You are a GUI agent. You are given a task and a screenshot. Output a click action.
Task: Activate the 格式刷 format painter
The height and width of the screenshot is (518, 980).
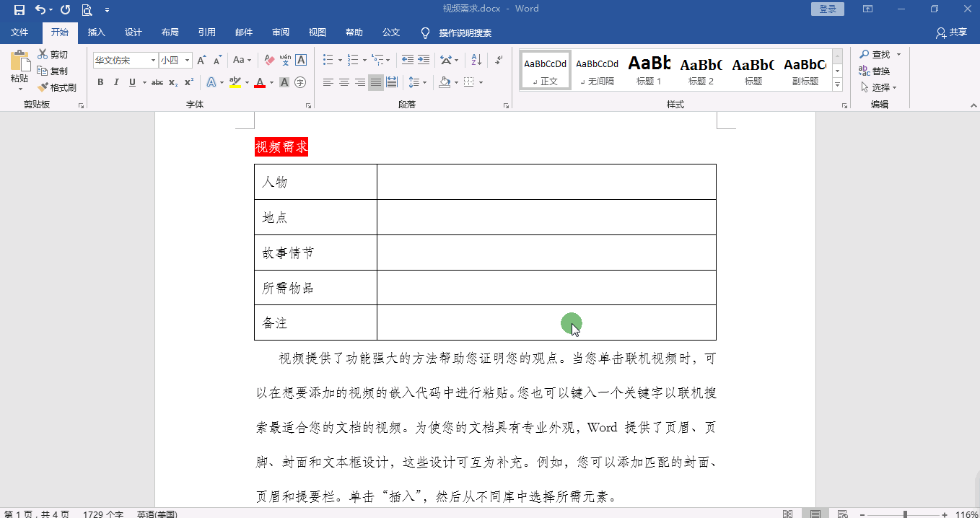pos(57,87)
